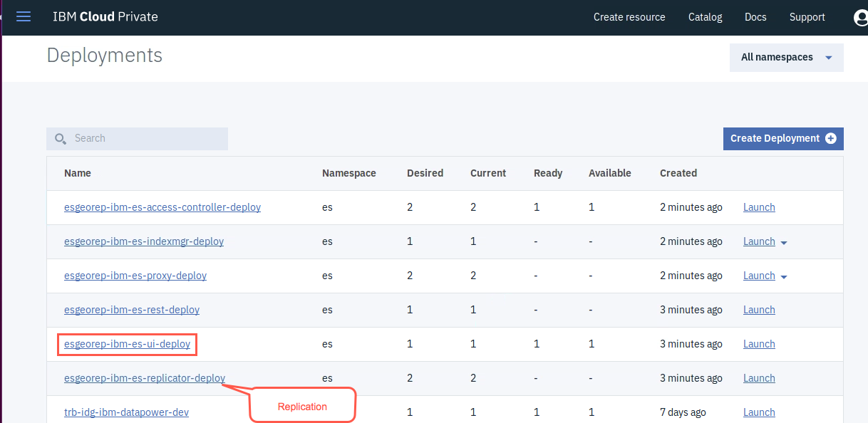Open the Support menu item
This screenshot has width=868, height=423.
pos(807,17)
